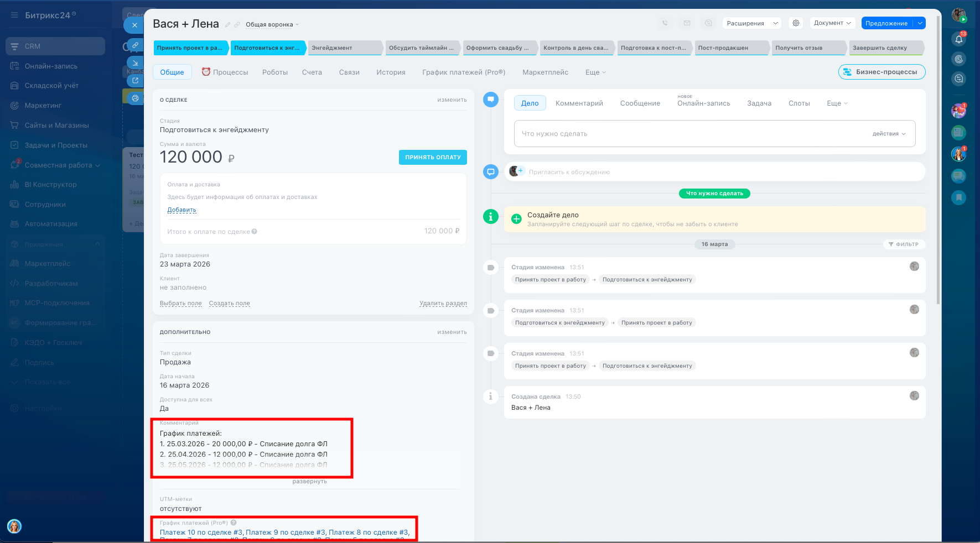
Task: Open the Комментарий timeline tab
Action: coord(579,103)
